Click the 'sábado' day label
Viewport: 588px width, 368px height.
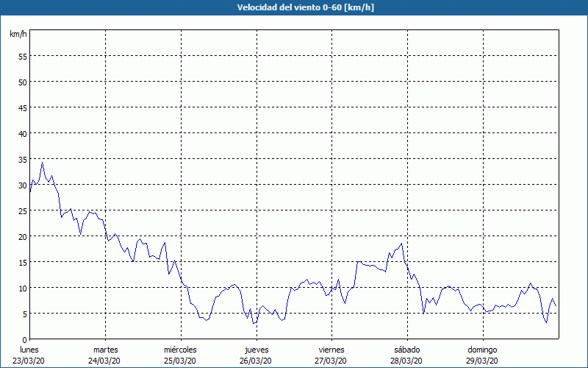pos(407,350)
